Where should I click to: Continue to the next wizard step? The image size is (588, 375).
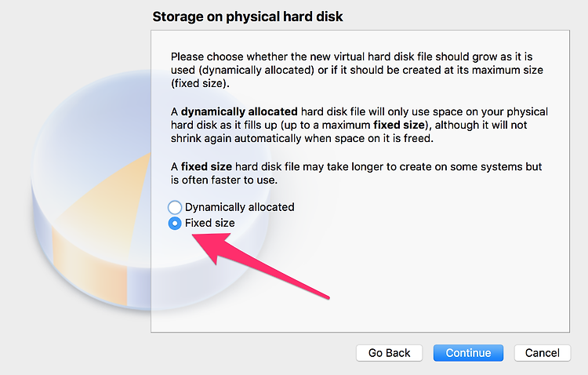click(468, 353)
